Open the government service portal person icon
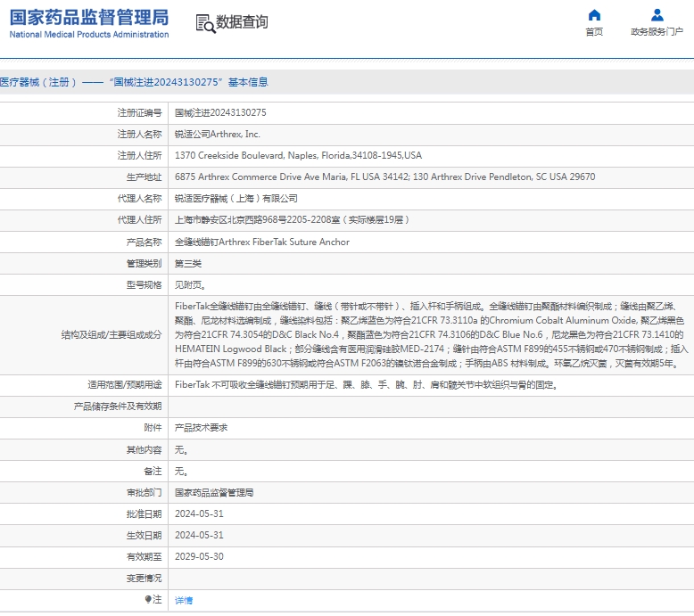The width and height of the screenshot is (694, 616). coord(657,15)
